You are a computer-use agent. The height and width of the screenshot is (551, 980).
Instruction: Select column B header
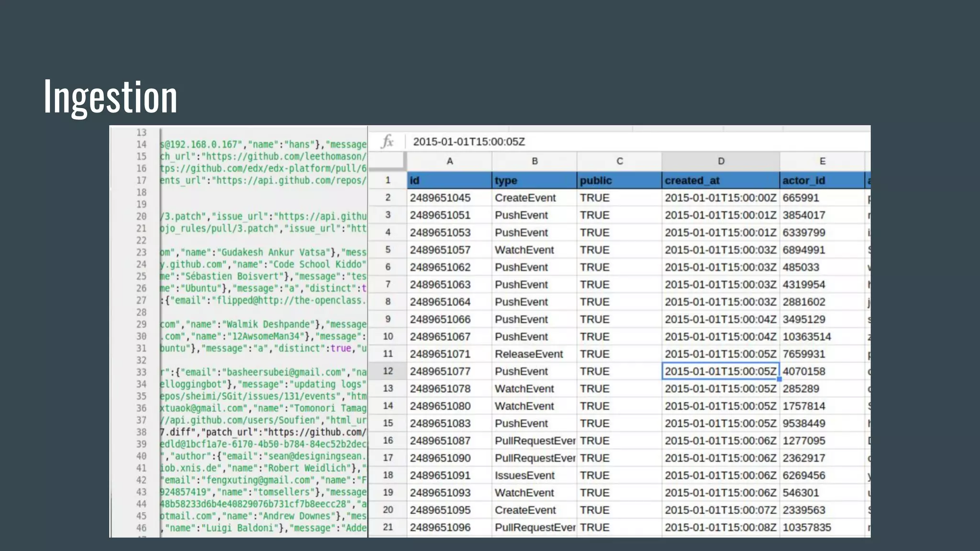pos(535,161)
